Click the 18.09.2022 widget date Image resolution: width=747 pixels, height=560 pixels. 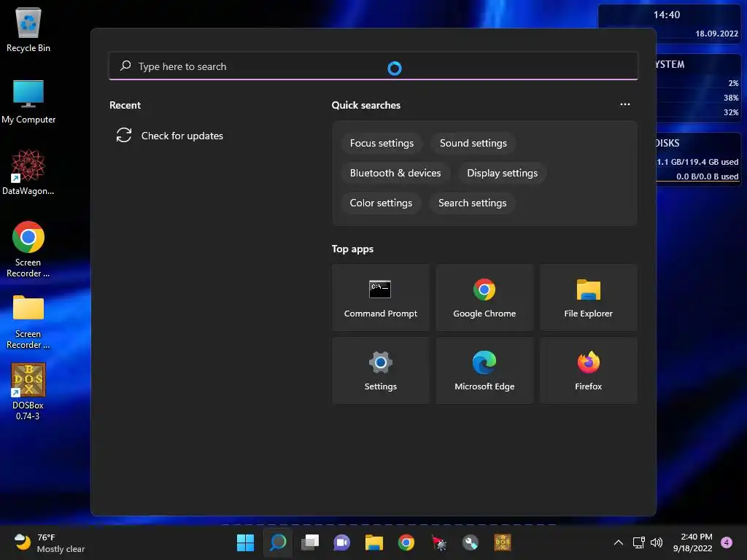click(x=716, y=34)
